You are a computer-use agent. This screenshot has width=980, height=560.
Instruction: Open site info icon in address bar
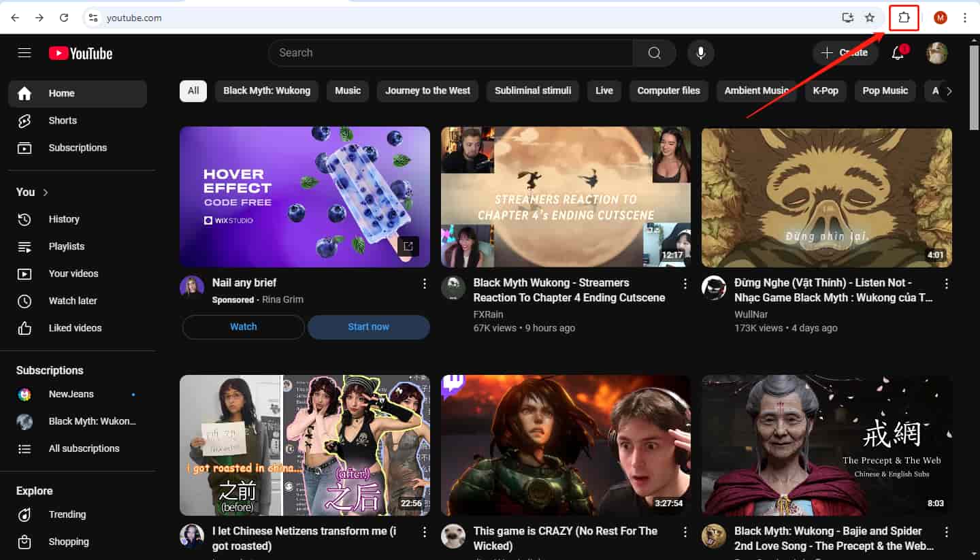(93, 18)
